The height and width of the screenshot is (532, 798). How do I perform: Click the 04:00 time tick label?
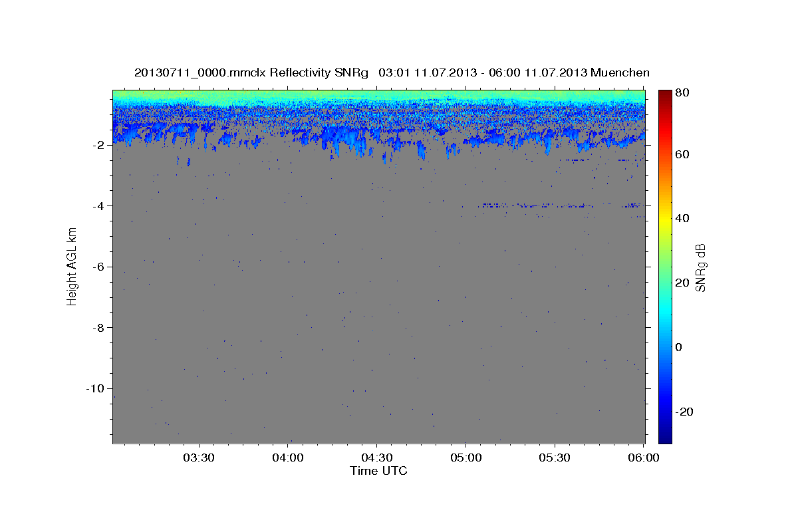tap(289, 458)
